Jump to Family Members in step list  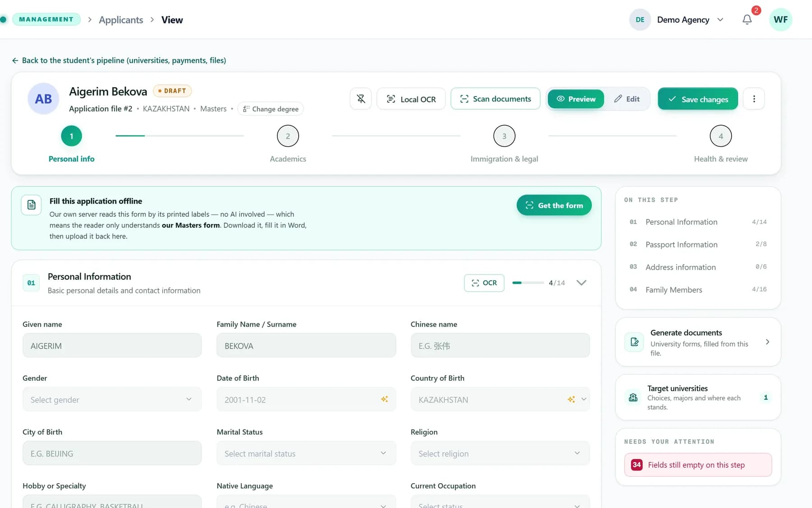point(698,289)
